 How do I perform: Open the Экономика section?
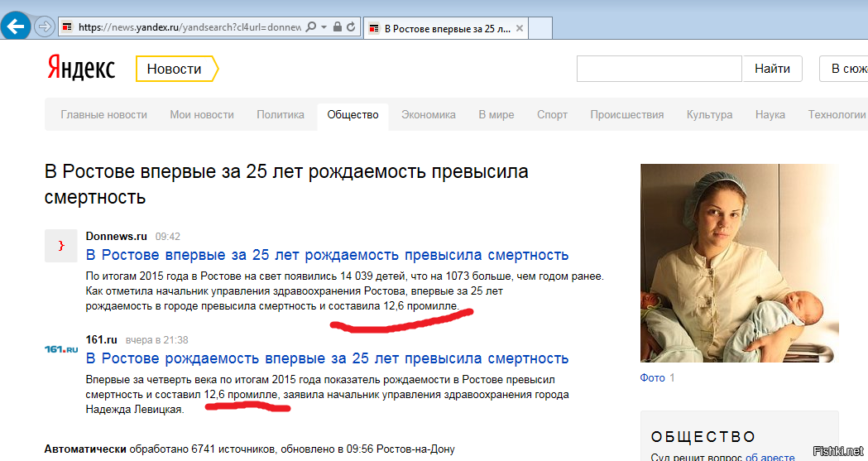[x=429, y=114]
